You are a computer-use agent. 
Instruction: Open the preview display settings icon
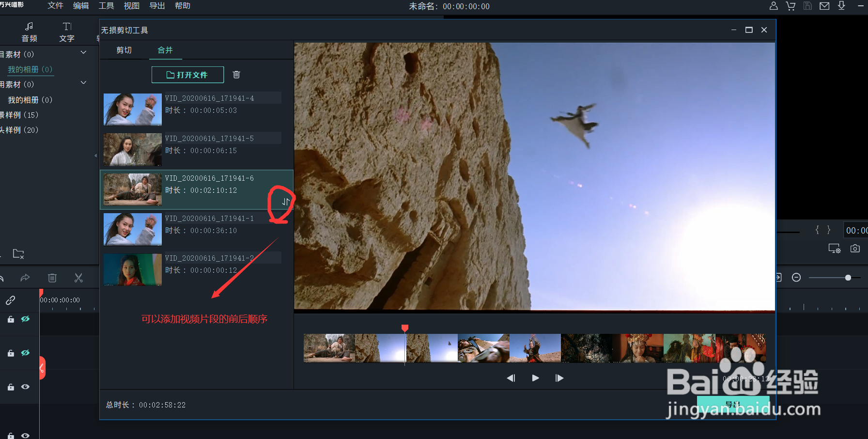click(834, 249)
